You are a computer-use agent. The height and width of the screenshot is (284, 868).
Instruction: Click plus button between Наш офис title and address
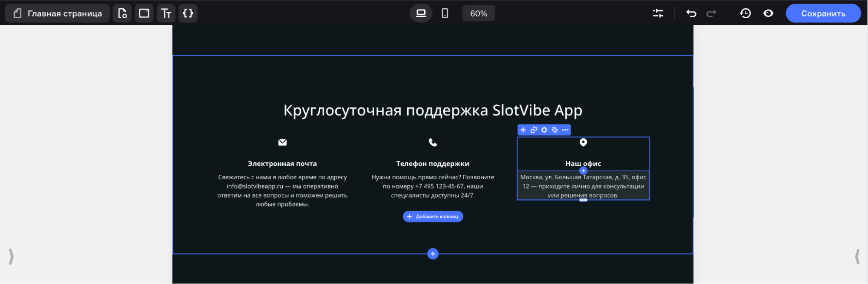583,170
